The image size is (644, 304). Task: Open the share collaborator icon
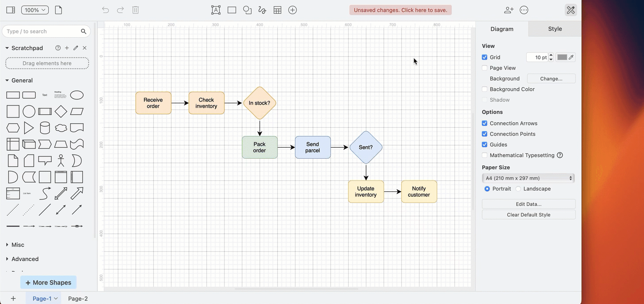[508, 10]
